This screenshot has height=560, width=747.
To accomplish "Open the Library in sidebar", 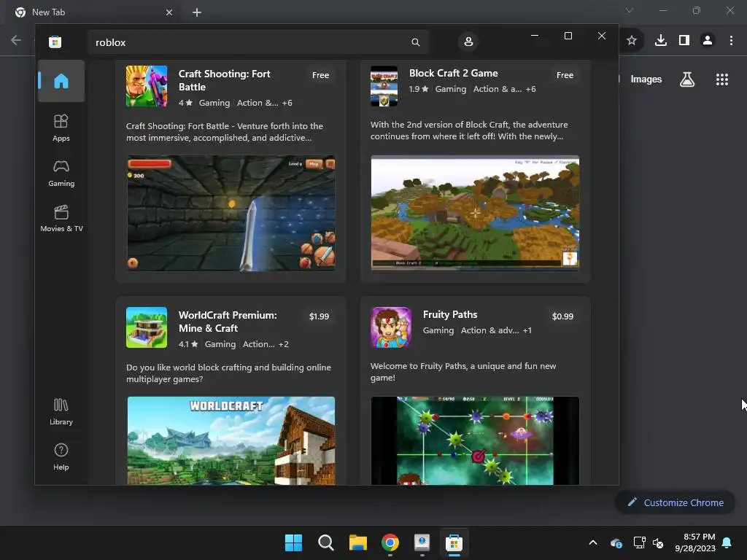I will (61, 412).
